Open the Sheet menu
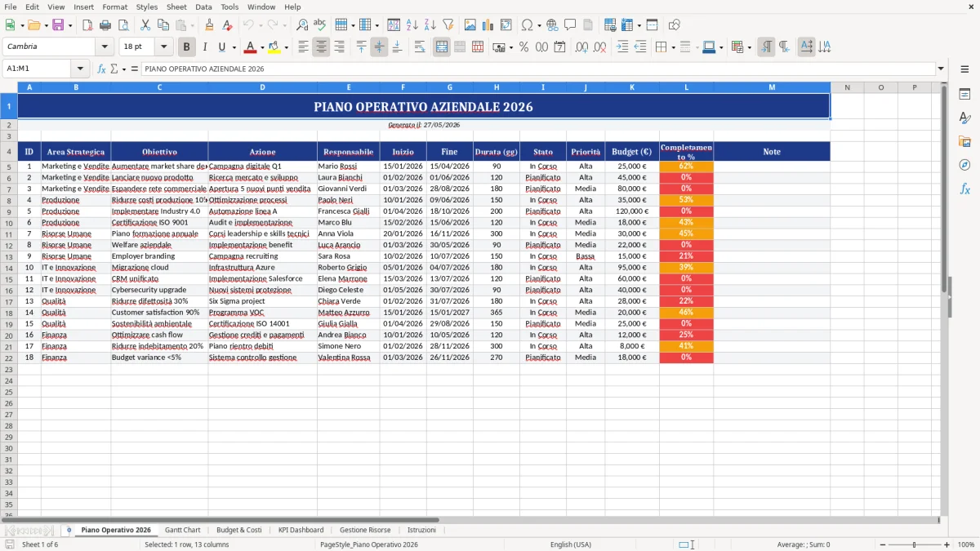 (x=176, y=7)
